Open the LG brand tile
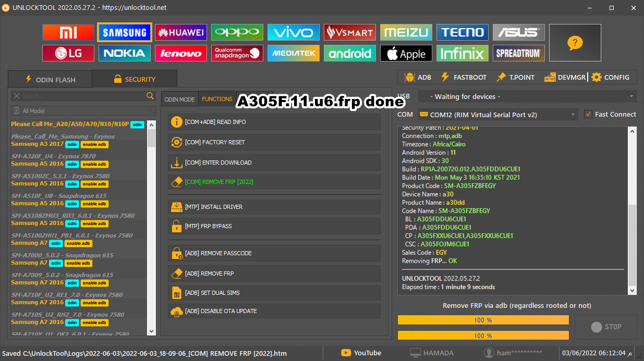 pos(68,53)
